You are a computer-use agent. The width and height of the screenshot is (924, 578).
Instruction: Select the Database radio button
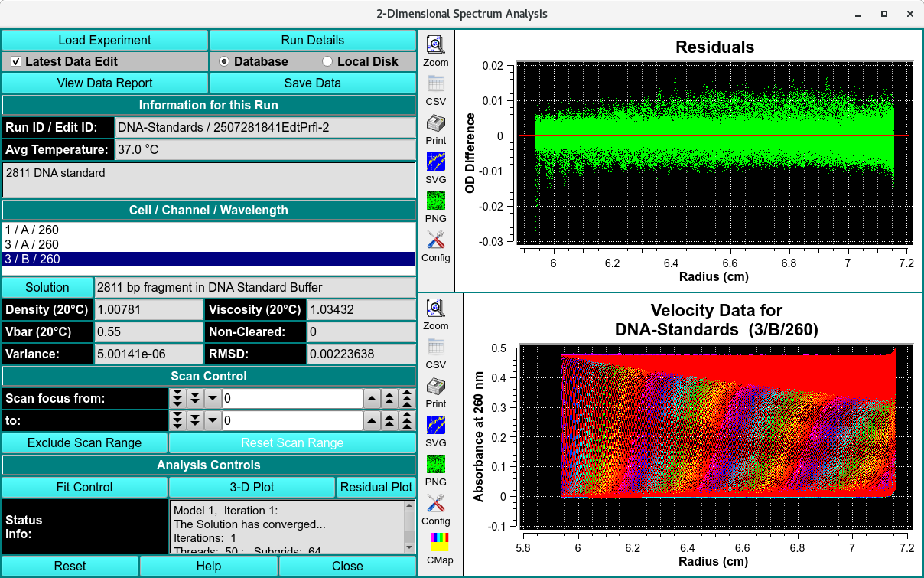point(224,61)
